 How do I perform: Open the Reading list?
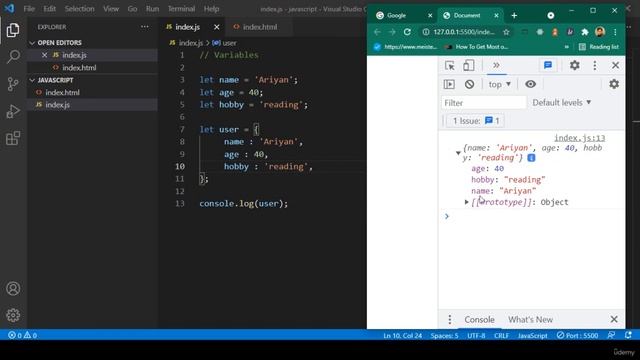pos(599,47)
